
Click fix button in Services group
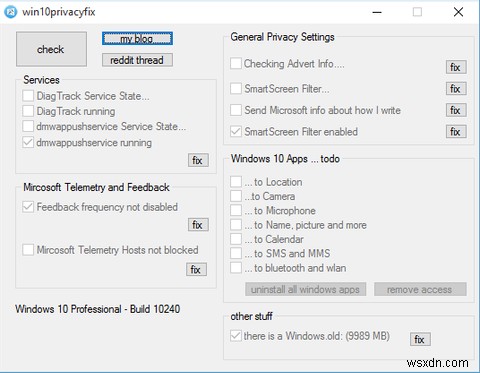point(198,160)
